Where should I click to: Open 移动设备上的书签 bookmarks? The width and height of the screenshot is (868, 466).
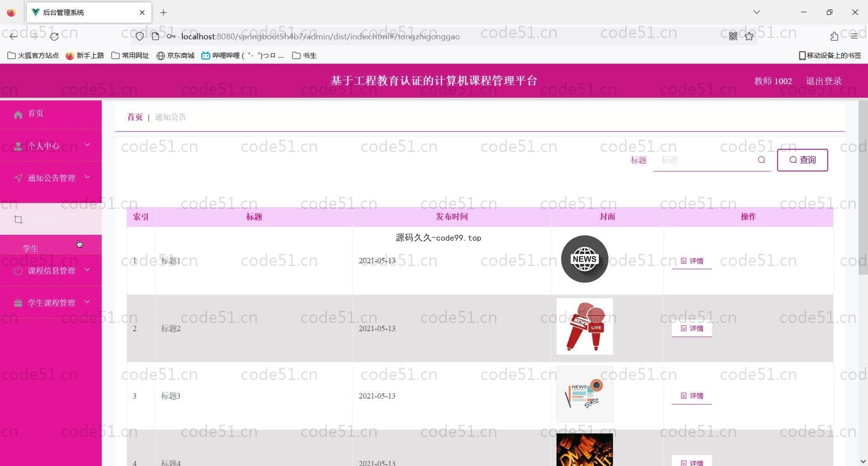pos(830,56)
